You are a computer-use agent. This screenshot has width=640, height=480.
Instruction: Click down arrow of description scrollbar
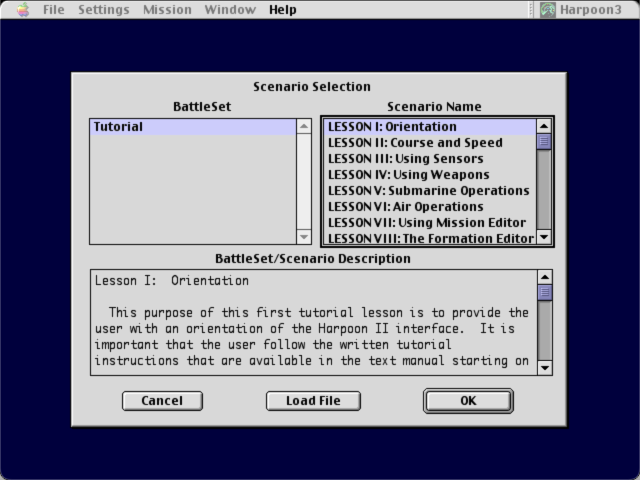(545, 367)
